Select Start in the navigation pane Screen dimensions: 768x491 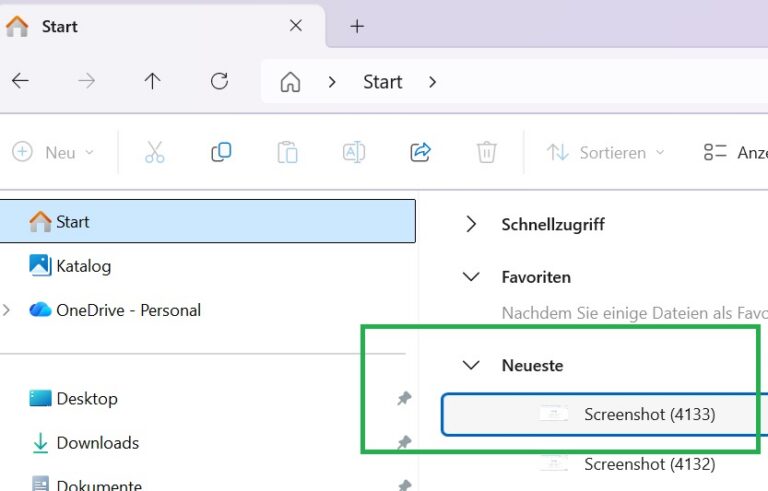208,221
